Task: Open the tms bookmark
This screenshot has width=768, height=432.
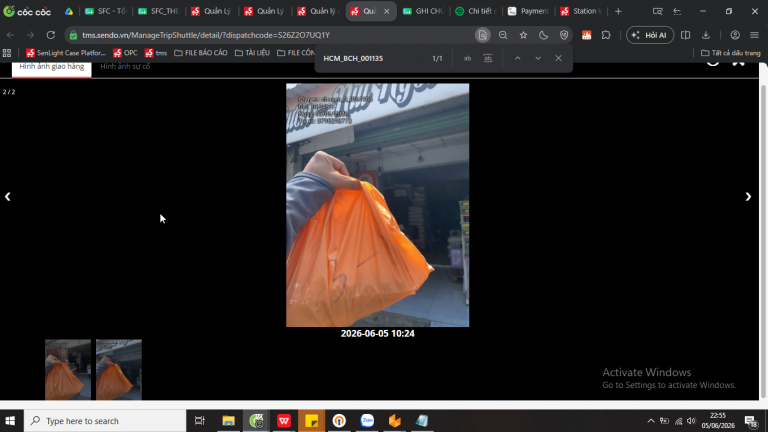Action: (156, 53)
